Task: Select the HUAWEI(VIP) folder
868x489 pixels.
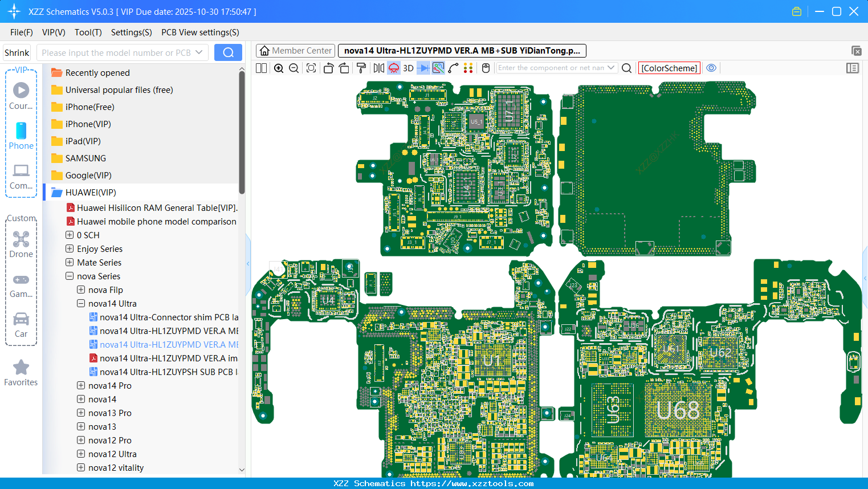Action: (91, 192)
